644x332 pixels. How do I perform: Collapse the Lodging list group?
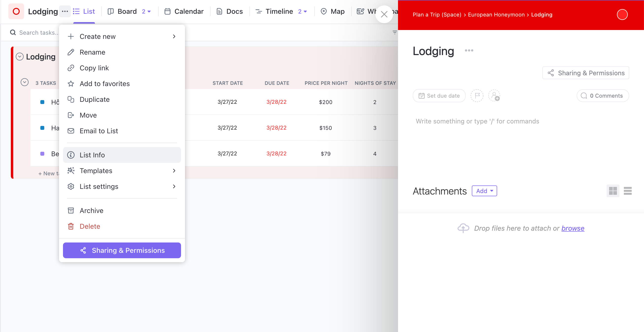point(20,57)
